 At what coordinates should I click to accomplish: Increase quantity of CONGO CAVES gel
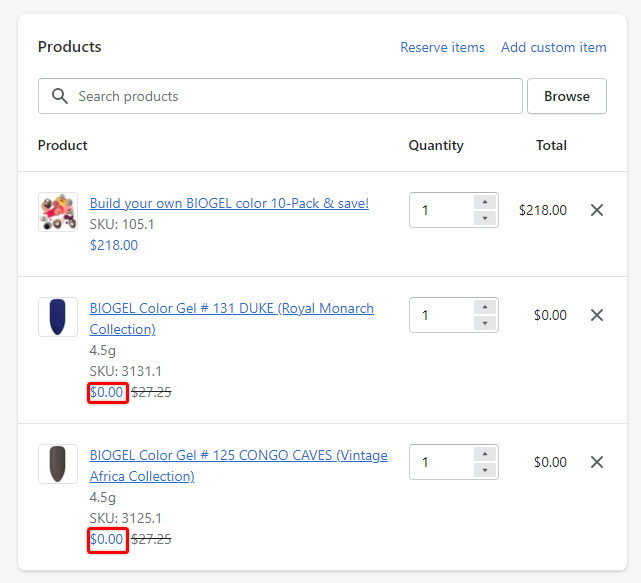(x=485, y=454)
